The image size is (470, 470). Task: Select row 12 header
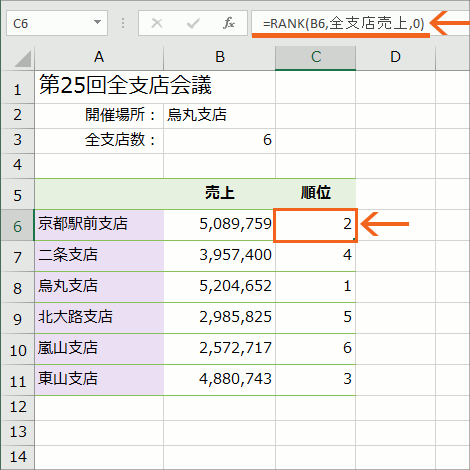pyautogui.click(x=17, y=408)
